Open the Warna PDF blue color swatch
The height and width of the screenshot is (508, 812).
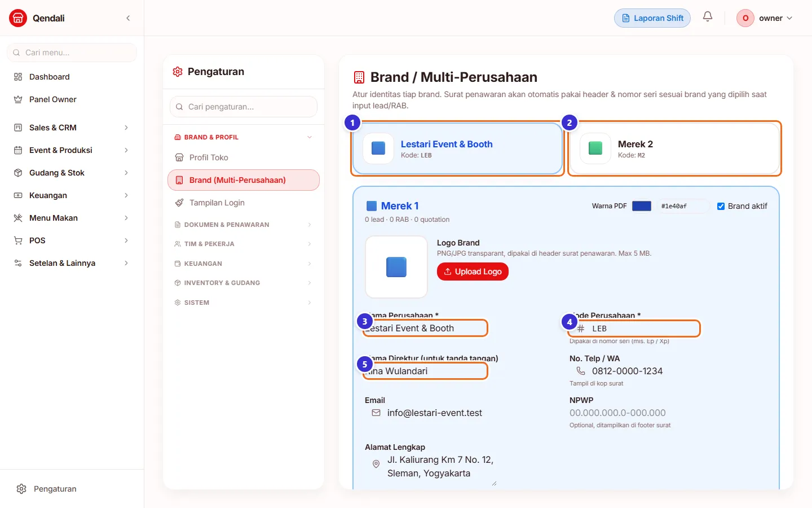[642, 206]
